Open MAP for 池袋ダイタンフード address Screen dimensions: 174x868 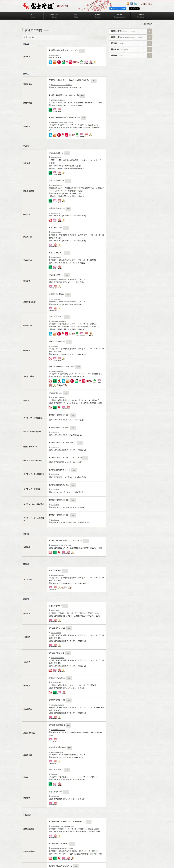pyautogui.click(x=80, y=443)
